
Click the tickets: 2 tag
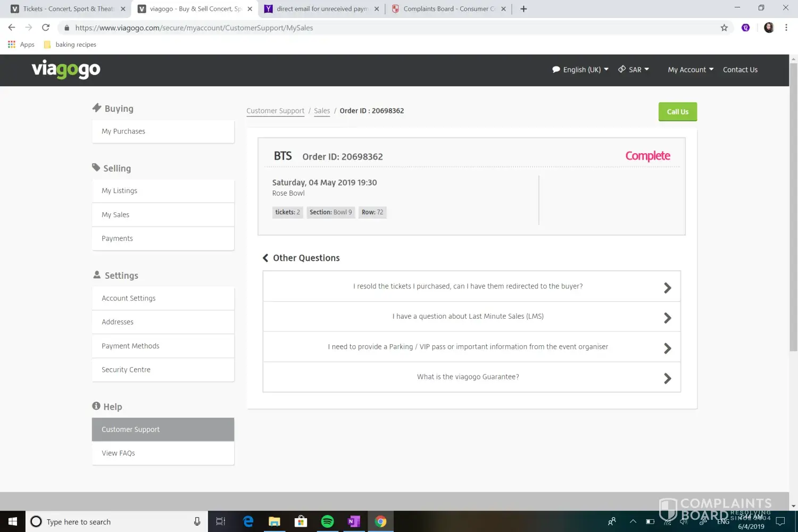pos(288,212)
